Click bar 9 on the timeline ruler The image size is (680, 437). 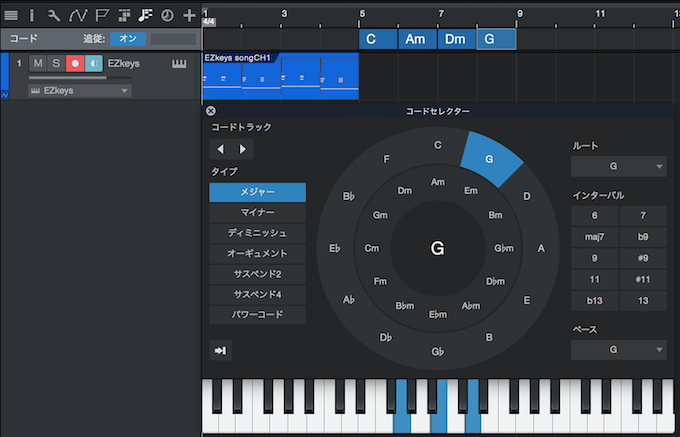(520, 14)
